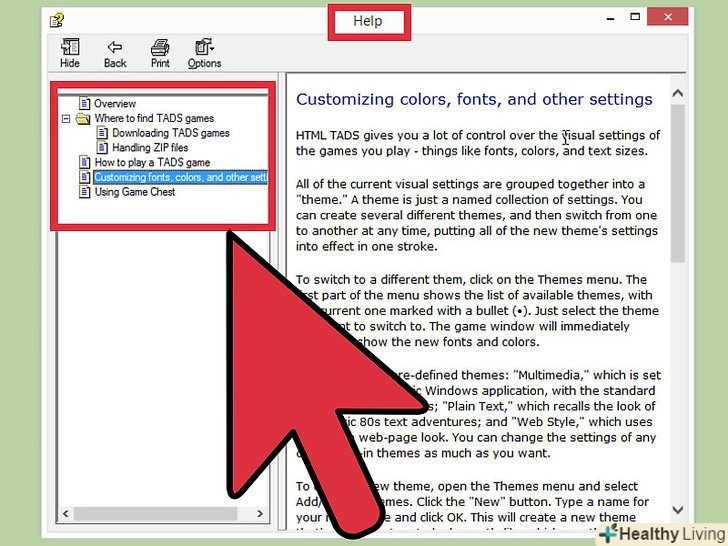This screenshot has height=546, width=728.
Task: Open How to play a TADS game topic
Action: [x=152, y=162]
